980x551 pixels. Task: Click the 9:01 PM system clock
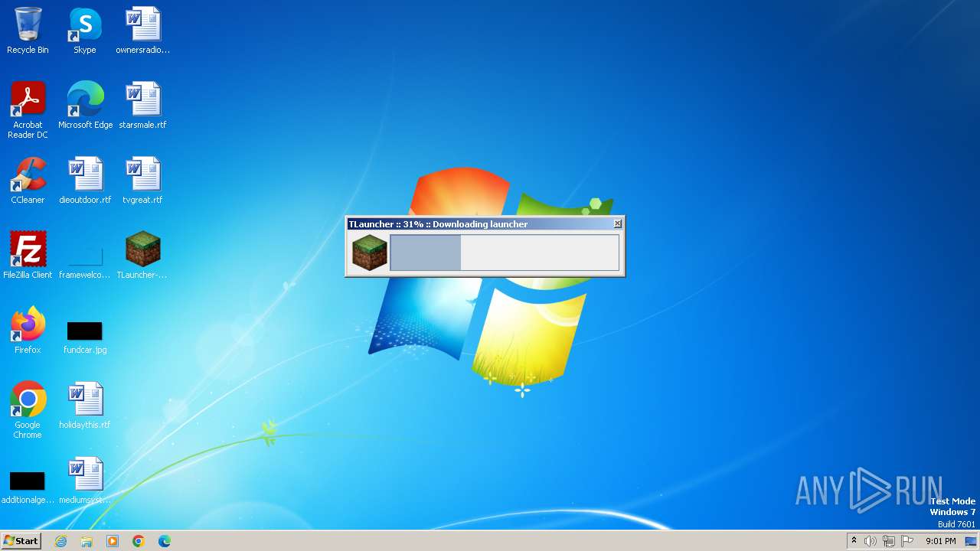click(x=940, y=541)
